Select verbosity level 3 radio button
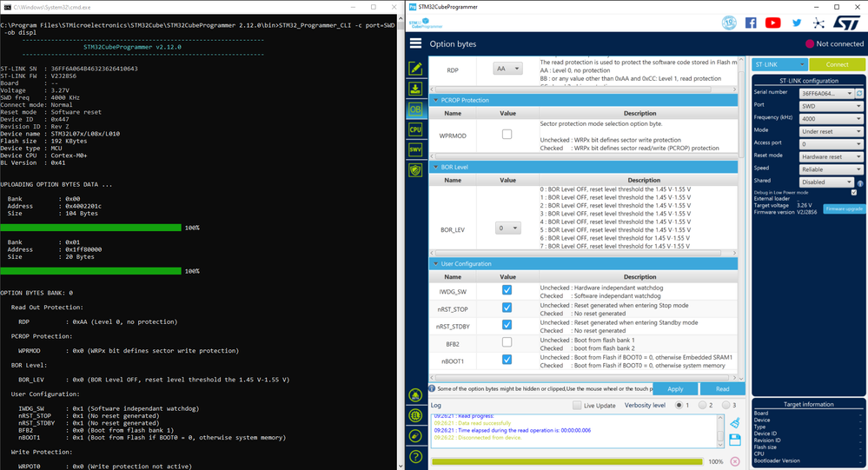868x470 pixels. coord(726,405)
